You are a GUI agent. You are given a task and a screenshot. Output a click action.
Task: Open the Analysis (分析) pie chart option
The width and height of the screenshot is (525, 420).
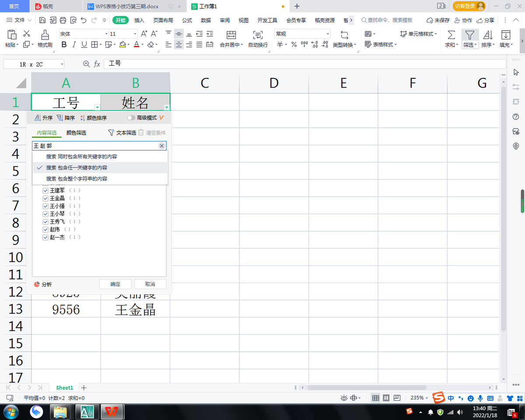click(43, 284)
